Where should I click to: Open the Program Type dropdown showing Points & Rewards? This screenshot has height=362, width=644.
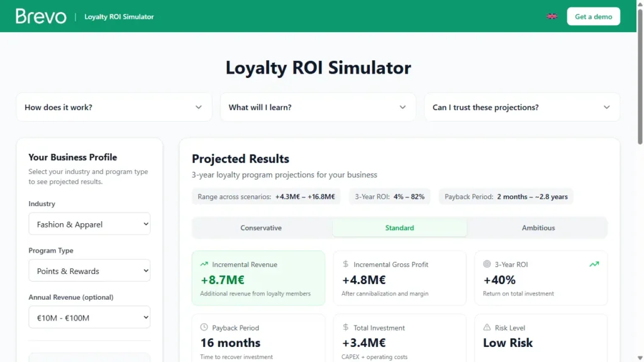[89, 270]
